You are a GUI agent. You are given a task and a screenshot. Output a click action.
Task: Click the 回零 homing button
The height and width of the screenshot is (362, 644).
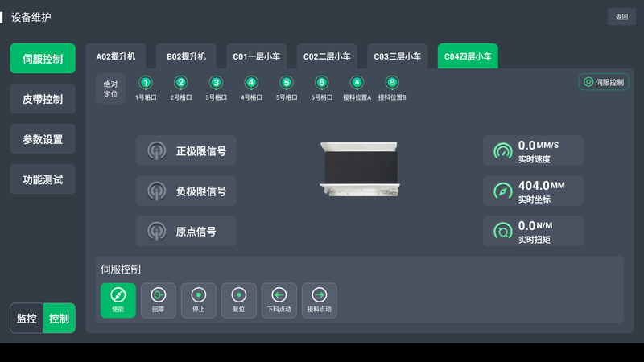159,300
